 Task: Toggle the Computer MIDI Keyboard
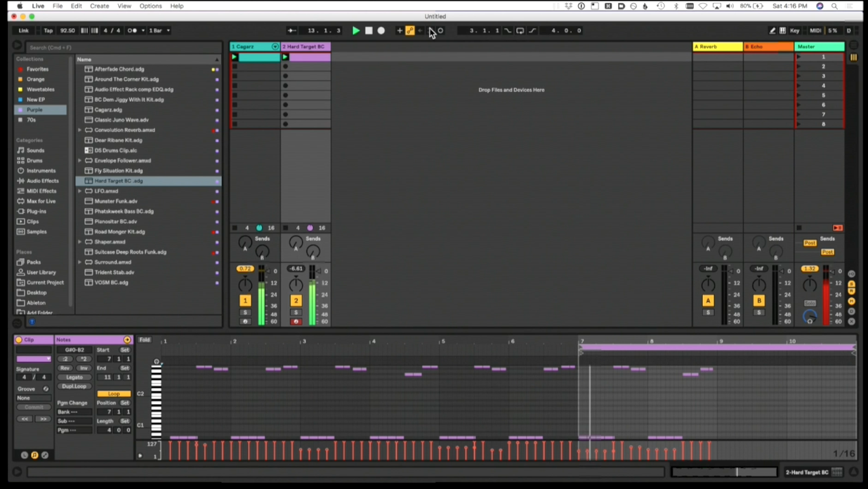click(x=783, y=31)
